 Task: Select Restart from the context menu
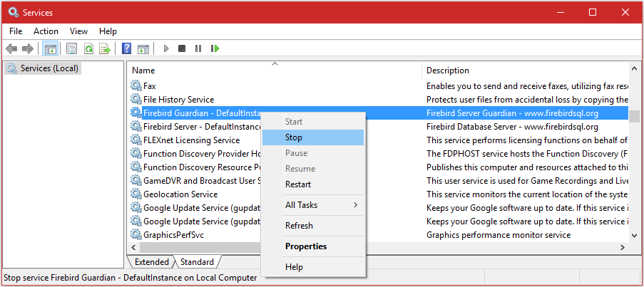click(298, 184)
